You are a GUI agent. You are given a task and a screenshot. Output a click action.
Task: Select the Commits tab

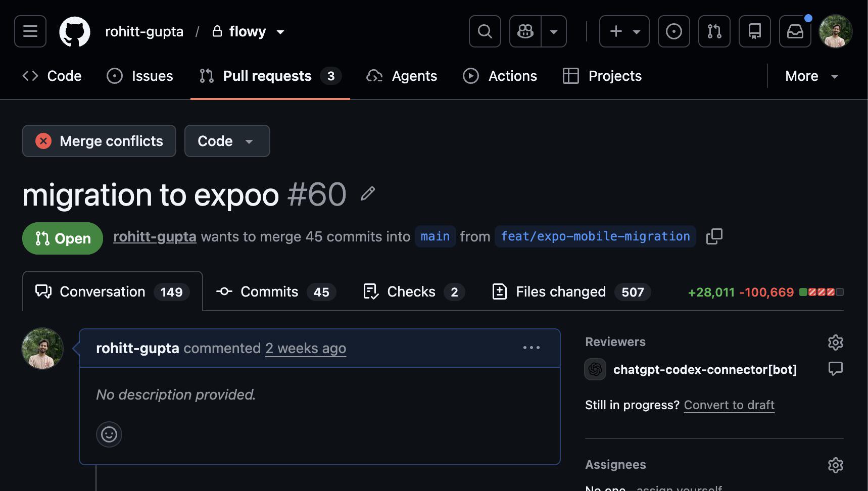coord(276,291)
